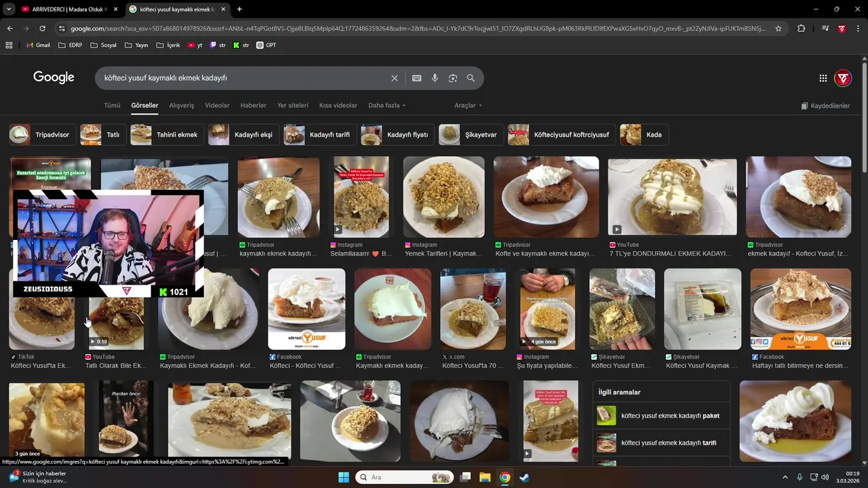Screen dimensions: 868x488
Task: Open the on-screen keyboard input tool
Action: [417, 78]
